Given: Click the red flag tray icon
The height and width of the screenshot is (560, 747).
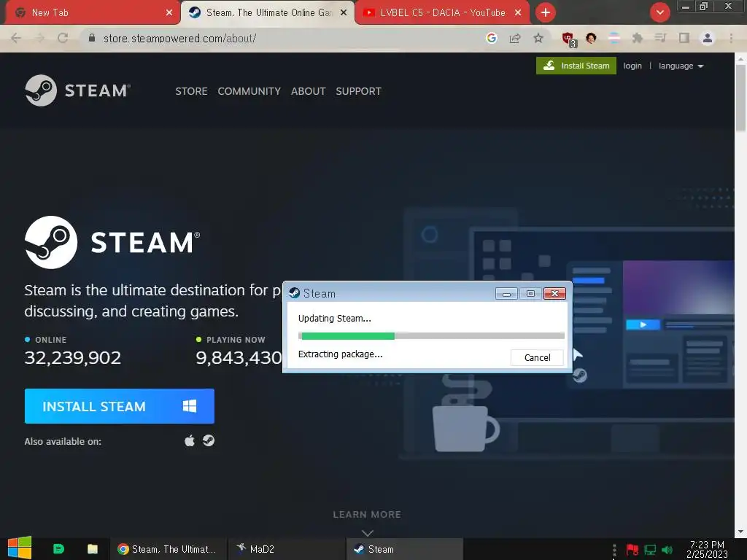Looking at the screenshot, I should [632, 550].
